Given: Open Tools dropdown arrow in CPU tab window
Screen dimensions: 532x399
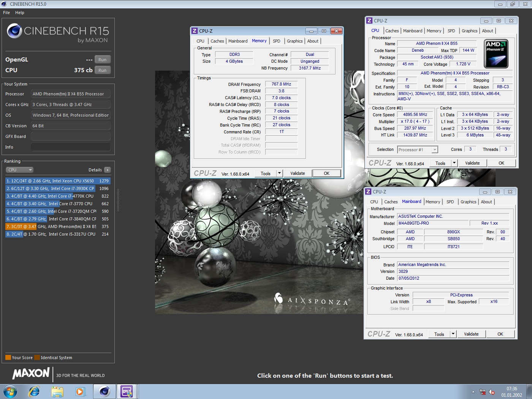Looking at the screenshot, I should coord(454,163).
